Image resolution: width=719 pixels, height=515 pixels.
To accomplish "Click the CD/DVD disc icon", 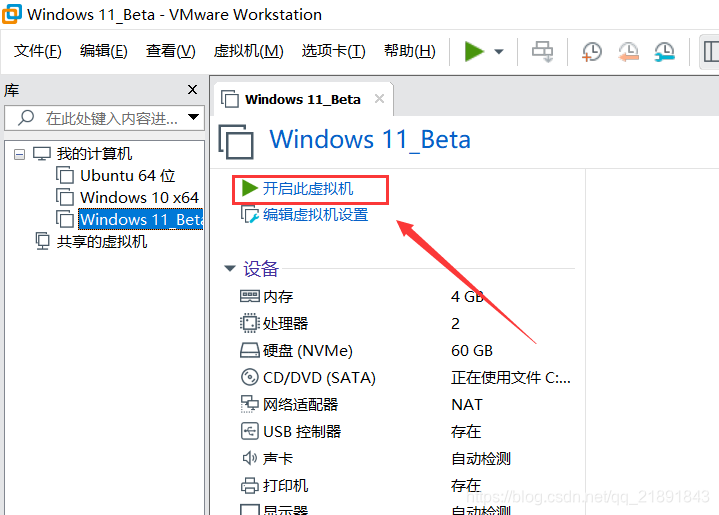I will pos(249,377).
